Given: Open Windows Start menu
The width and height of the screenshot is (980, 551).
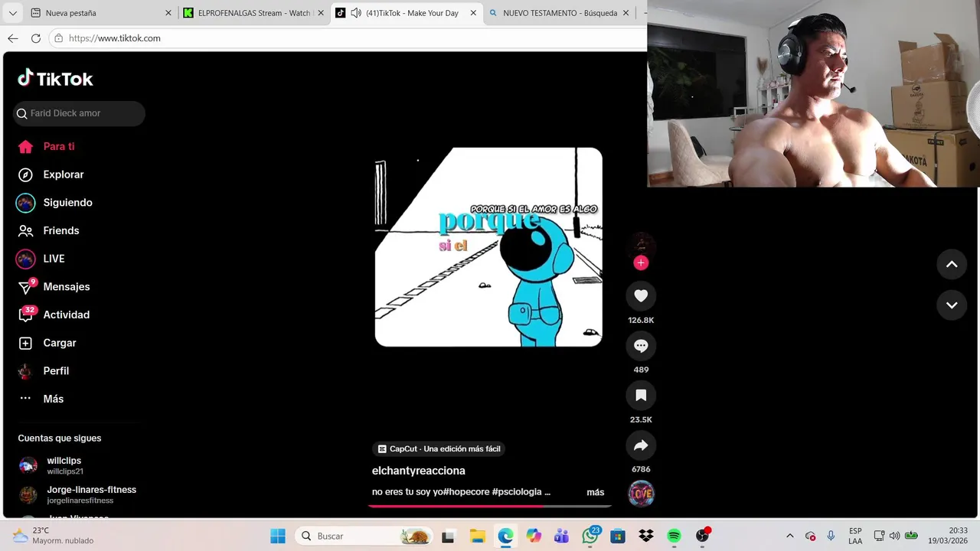Looking at the screenshot, I should (x=277, y=536).
